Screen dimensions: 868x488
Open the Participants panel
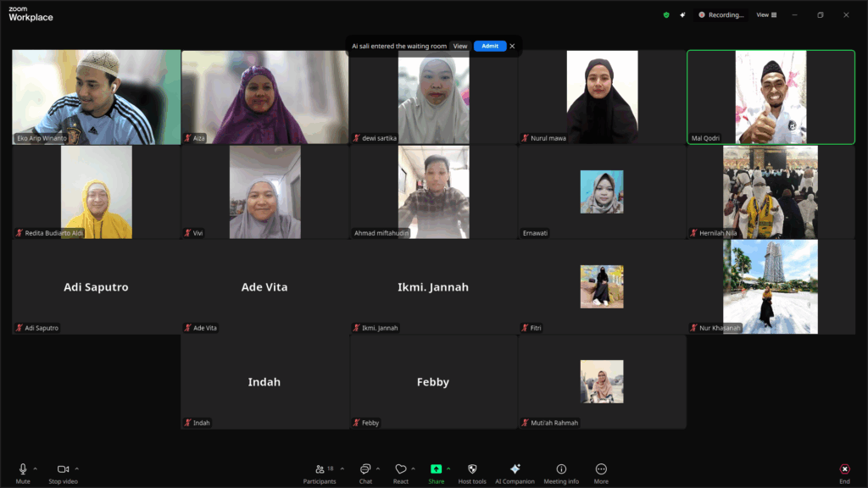pyautogui.click(x=320, y=469)
